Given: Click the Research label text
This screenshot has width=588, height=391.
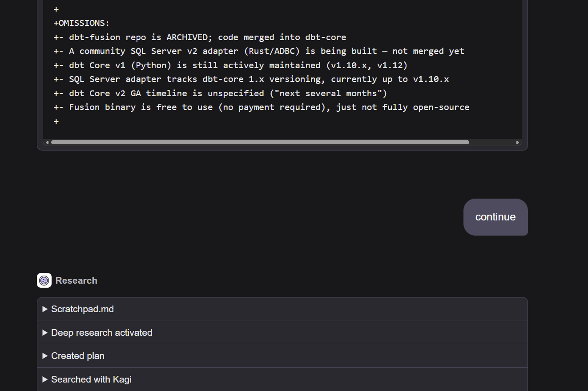Looking at the screenshot, I should pyautogui.click(x=77, y=281).
